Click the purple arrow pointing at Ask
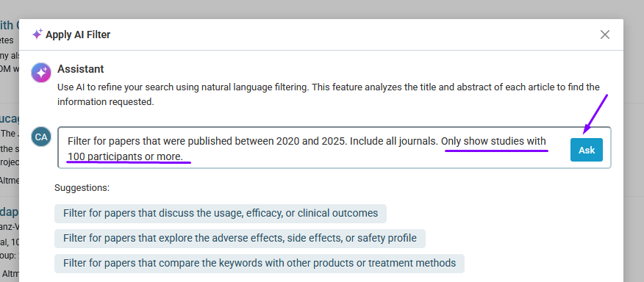 coord(595,115)
